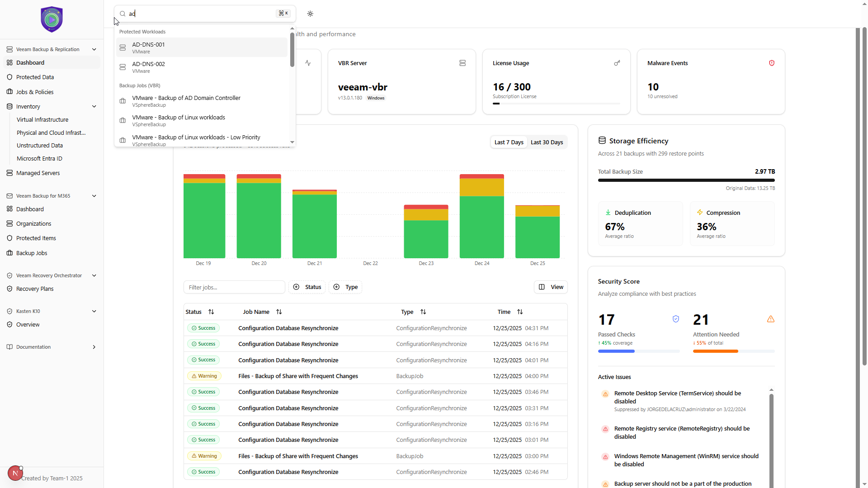Collapse the Inventory submenu
Image resolution: width=868 pixels, height=488 pixels.
pyautogui.click(x=94, y=107)
